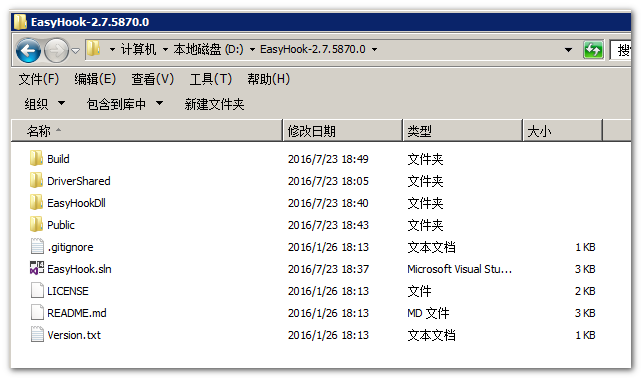Sort by 大小 column header
Viewport: 641px width, 378px height.
pos(563,131)
